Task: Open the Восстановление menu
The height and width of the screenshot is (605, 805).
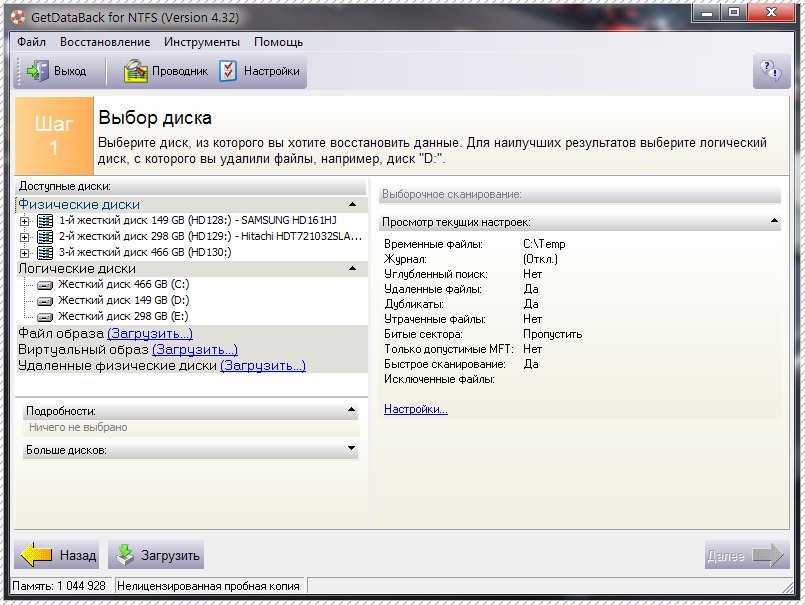Action: click(105, 42)
